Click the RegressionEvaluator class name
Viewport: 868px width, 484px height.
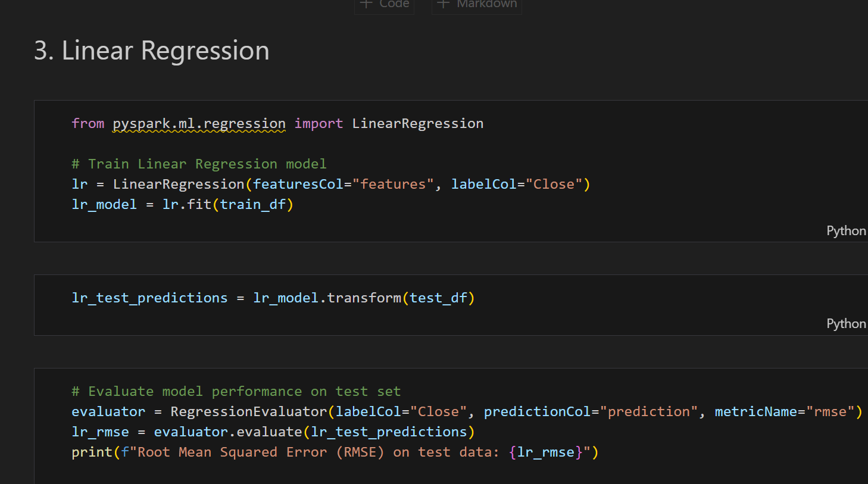(x=248, y=412)
